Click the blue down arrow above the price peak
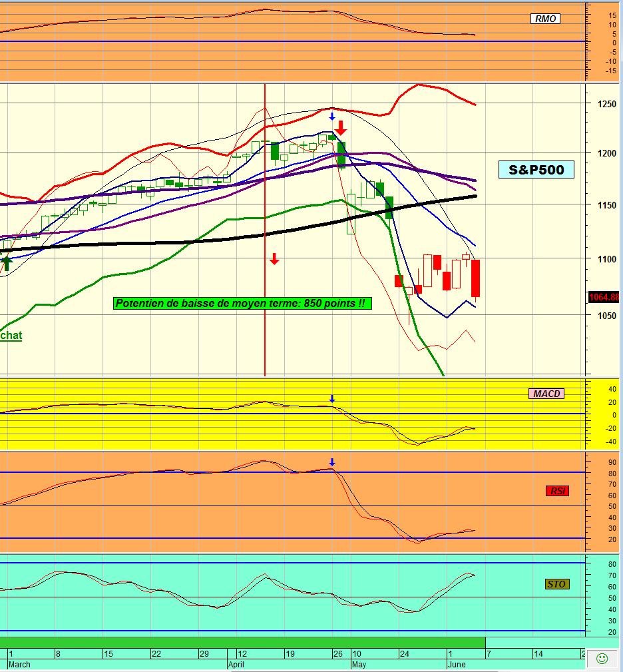The image size is (623, 672). (332, 116)
